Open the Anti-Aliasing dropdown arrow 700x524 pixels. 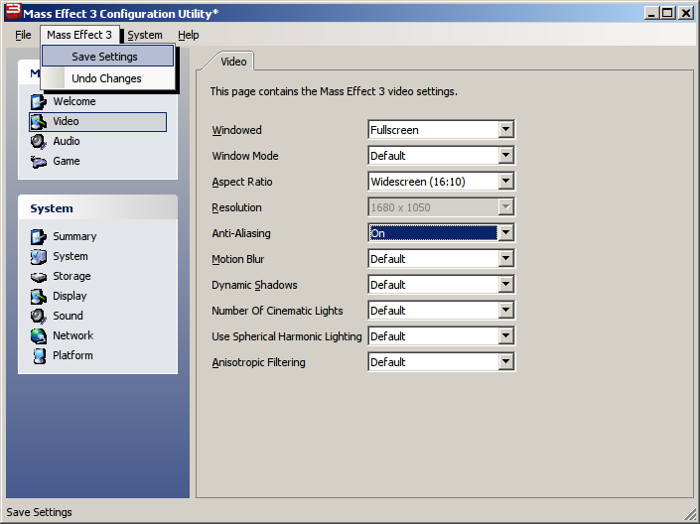(505, 233)
